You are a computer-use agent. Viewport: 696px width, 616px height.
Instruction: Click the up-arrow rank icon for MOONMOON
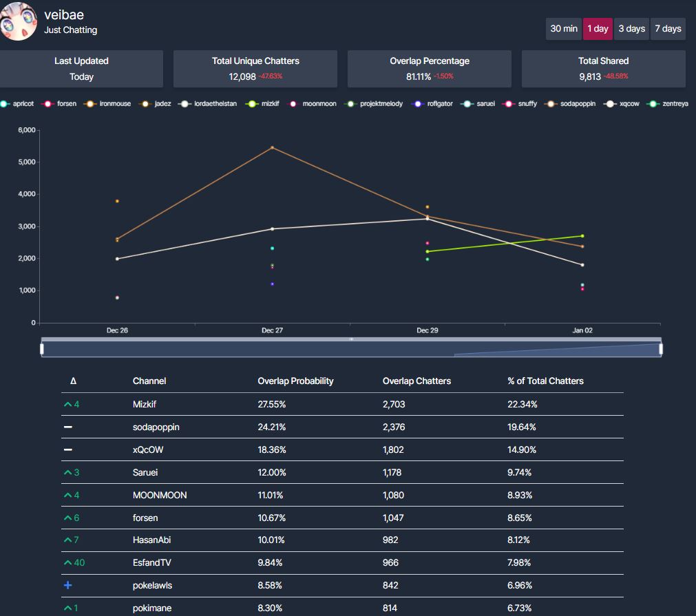68,495
